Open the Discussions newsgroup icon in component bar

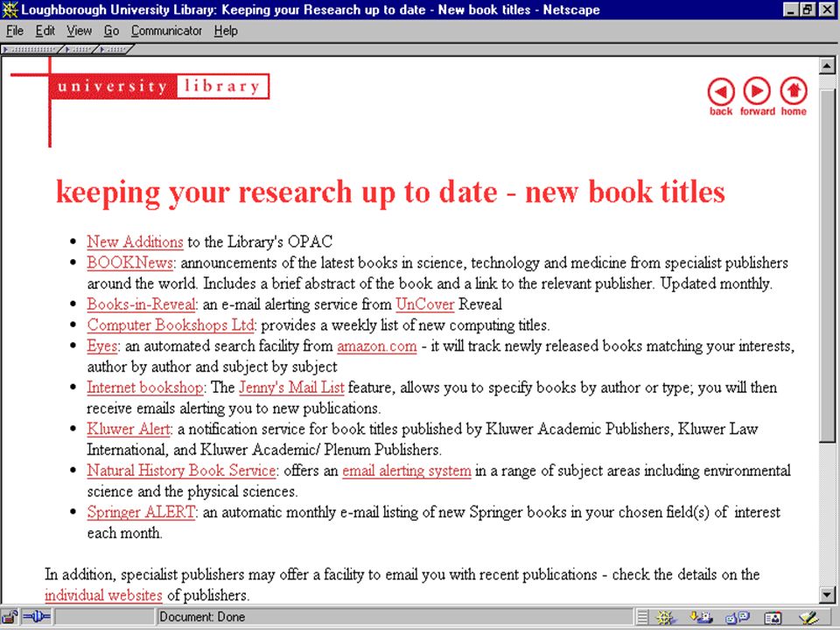[x=737, y=618]
